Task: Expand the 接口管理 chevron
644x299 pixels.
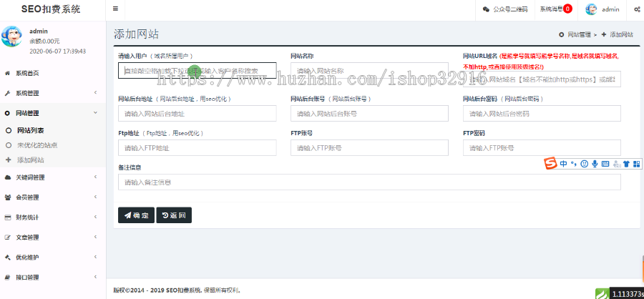Action: pos(95,277)
